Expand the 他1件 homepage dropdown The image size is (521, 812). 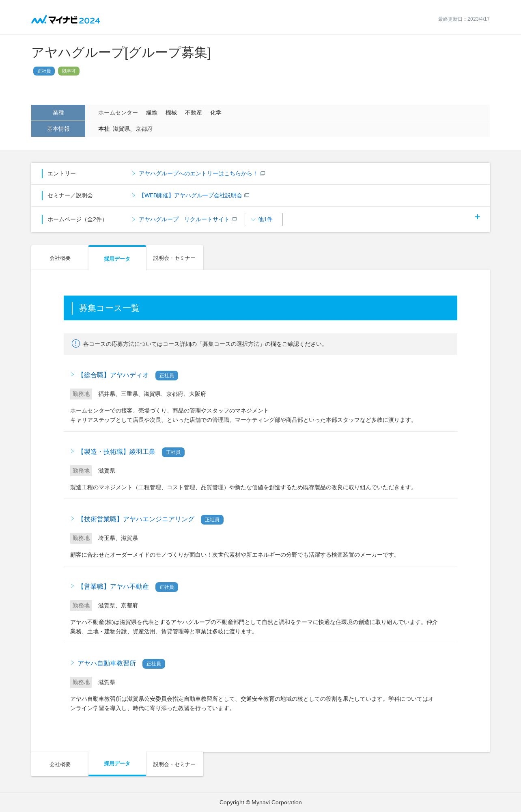[x=264, y=219]
